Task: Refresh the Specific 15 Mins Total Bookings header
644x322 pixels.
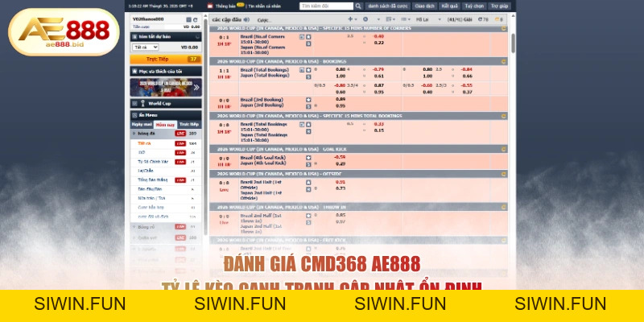Action: [503, 116]
